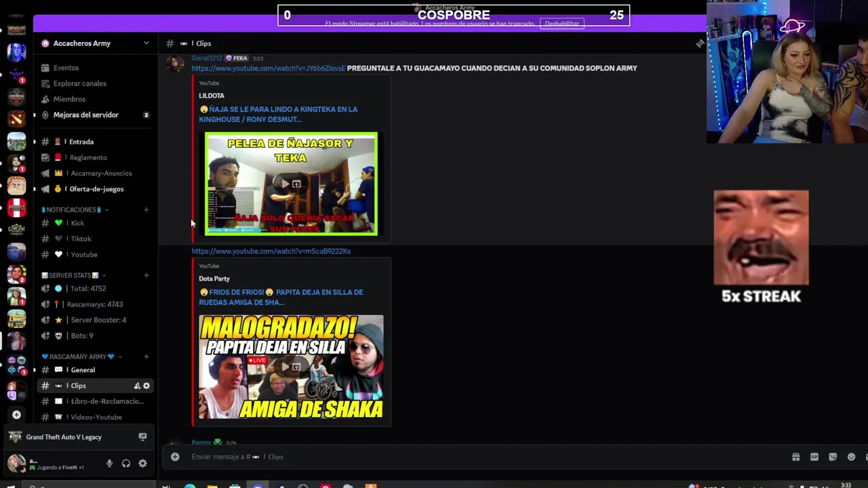Mute the microphone in the user panel
Image resolution: width=868 pixels, height=488 pixels.
[109, 464]
